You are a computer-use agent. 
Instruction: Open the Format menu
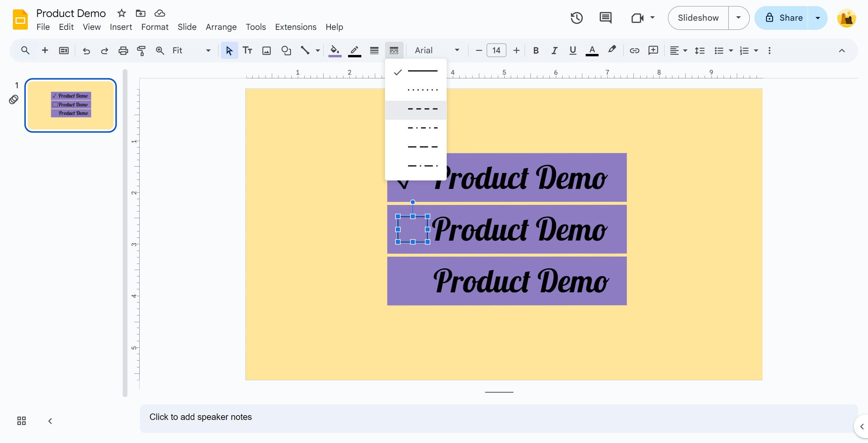155,27
